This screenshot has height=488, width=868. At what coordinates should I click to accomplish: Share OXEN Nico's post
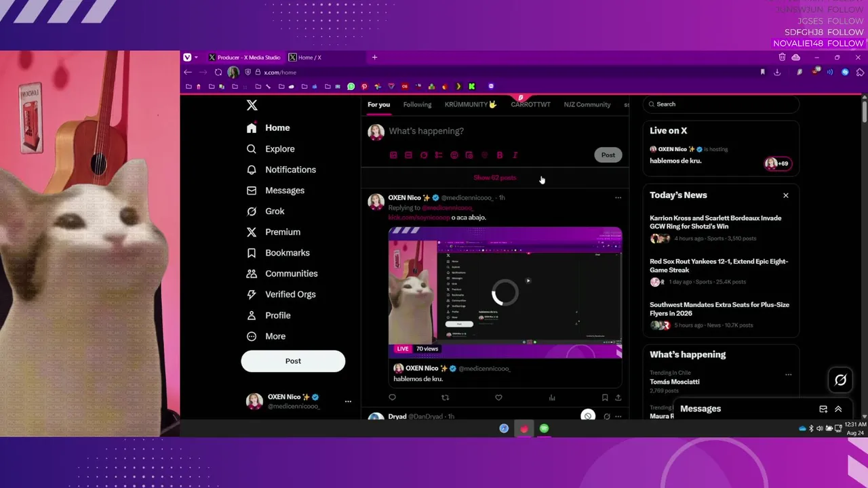618,398
